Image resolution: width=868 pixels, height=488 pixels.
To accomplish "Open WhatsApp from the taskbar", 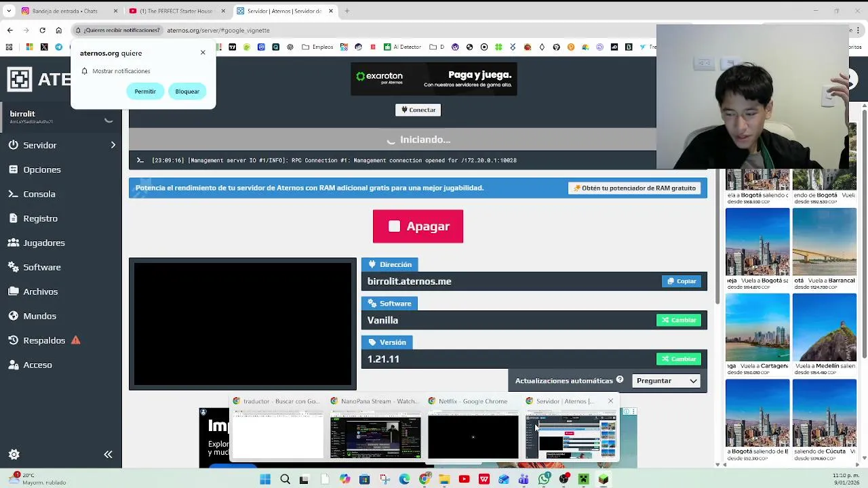I will tap(544, 479).
